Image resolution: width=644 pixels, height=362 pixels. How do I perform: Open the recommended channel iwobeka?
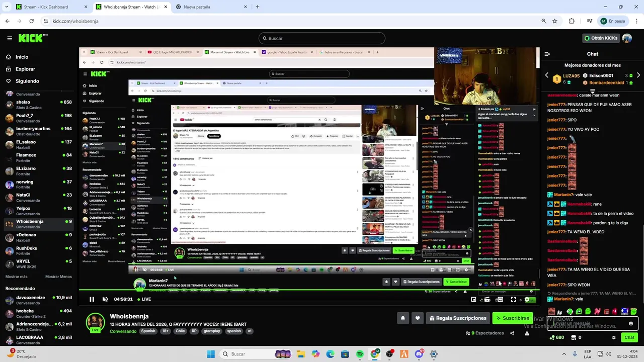39,314
